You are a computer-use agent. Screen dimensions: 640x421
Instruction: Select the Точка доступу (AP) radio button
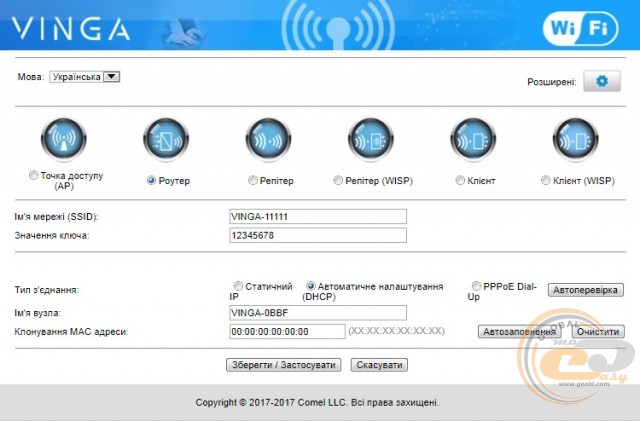coord(34,175)
